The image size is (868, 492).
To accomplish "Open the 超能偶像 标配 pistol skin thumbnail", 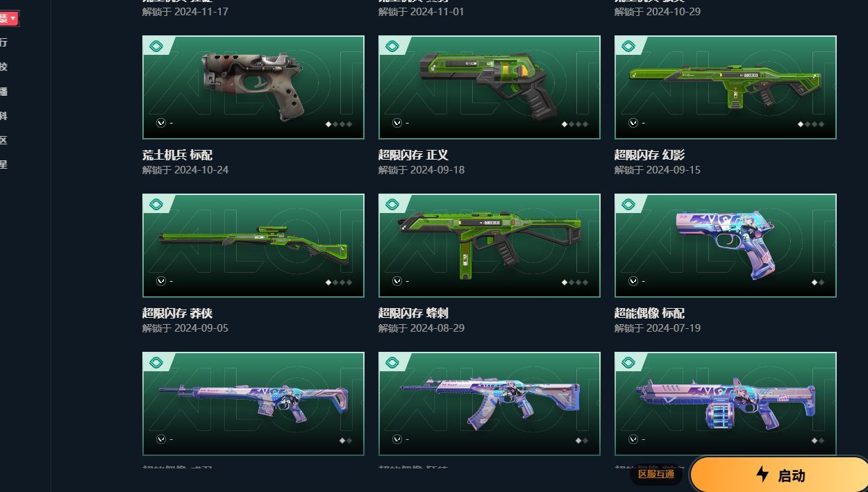I will coord(726,246).
